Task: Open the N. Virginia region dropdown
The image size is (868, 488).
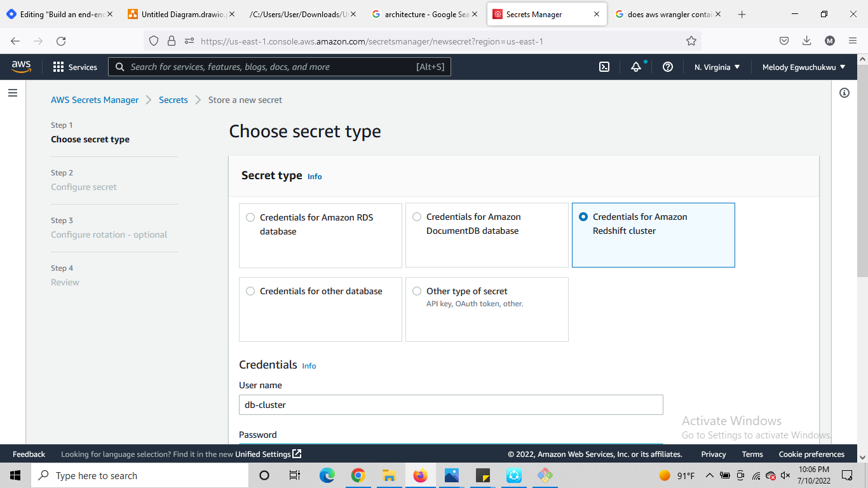Action: click(x=717, y=67)
